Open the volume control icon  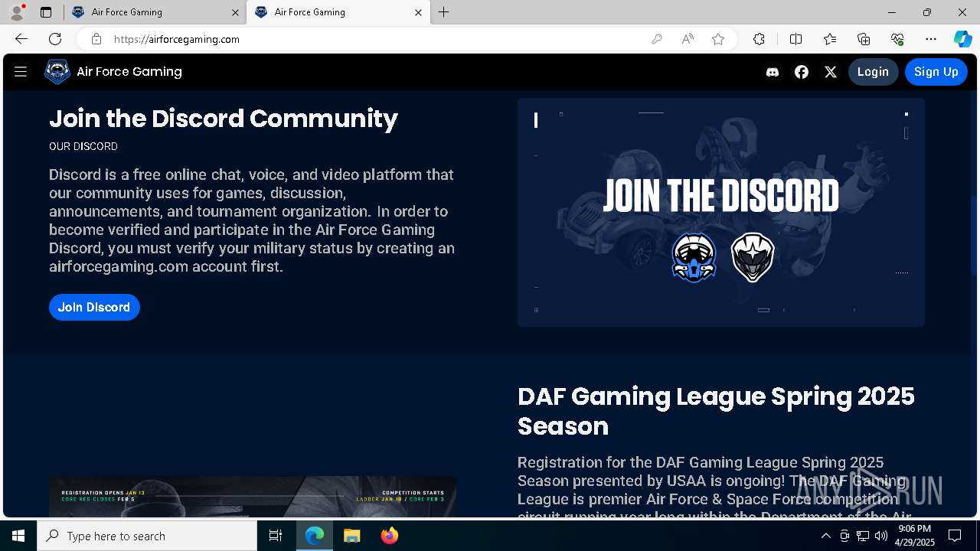(881, 536)
